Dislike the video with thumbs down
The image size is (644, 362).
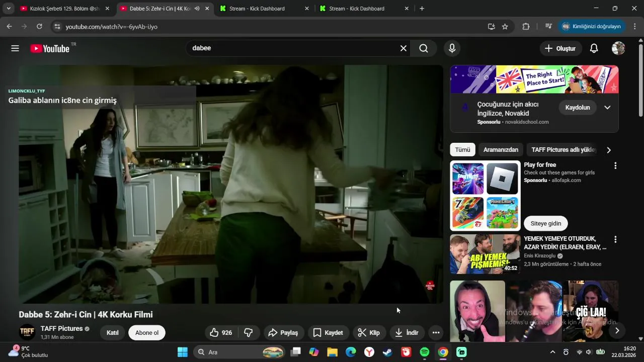(249, 332)
